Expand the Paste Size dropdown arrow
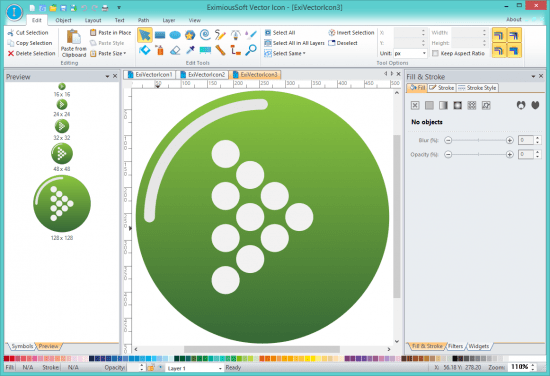Viewport: 550px width, 376px height. click(125, 53)
